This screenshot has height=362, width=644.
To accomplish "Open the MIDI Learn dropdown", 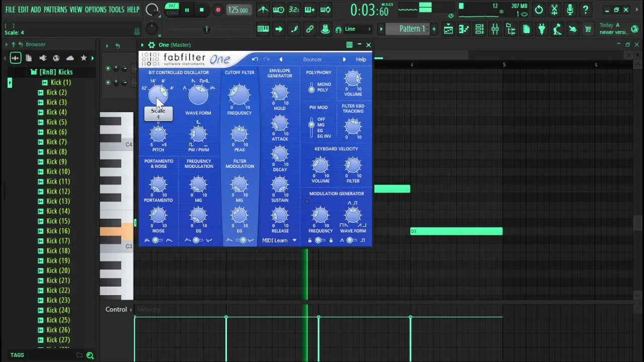I will click(x=279, y=240).
